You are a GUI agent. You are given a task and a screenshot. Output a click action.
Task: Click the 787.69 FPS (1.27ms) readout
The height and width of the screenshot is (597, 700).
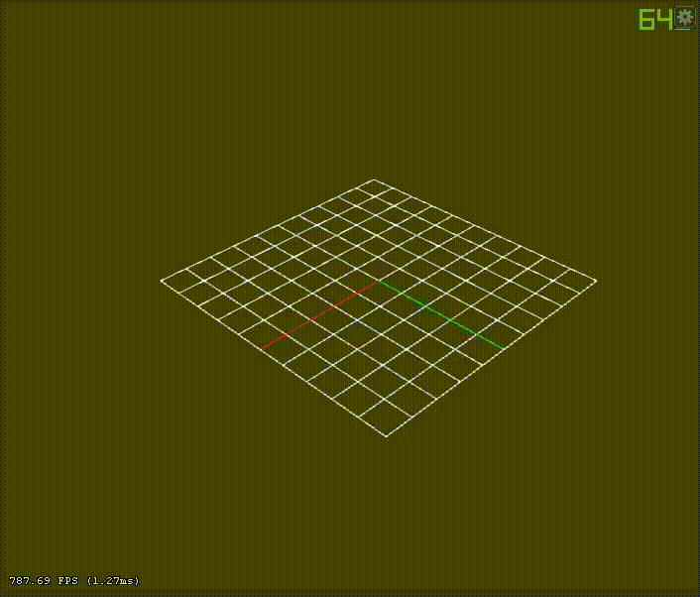click(x=74, y=580)
